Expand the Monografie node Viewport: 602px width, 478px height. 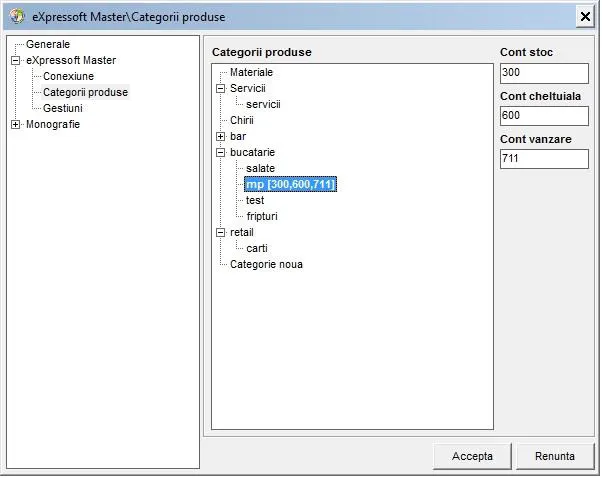(x=16, y=125)
